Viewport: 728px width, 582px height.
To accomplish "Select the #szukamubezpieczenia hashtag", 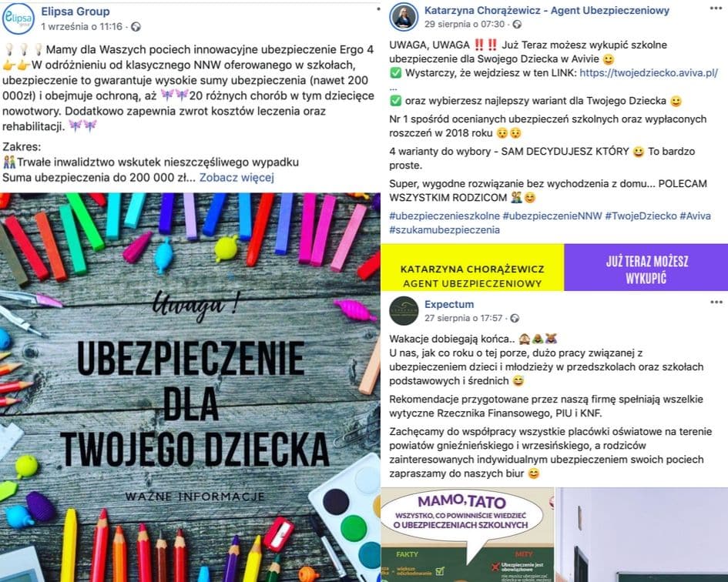I will tap(445, 229).
